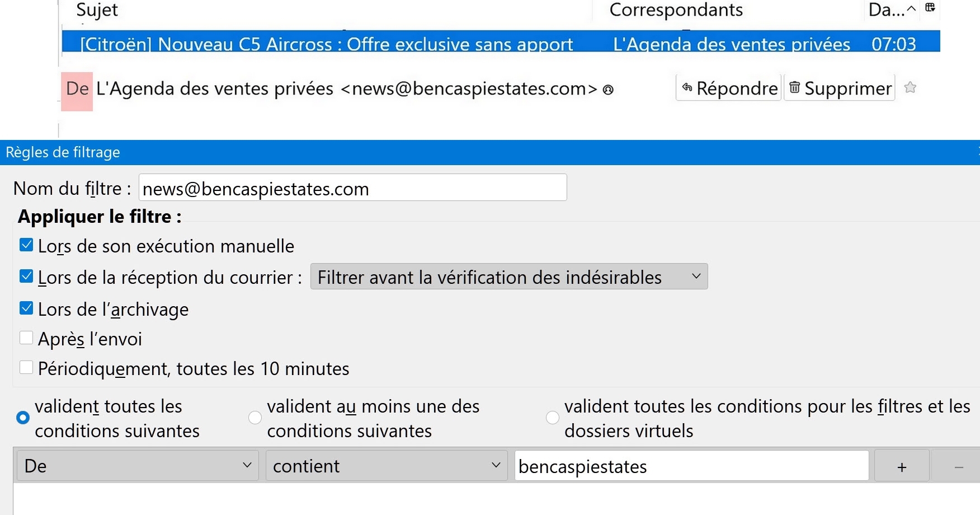
Task: Click the plus button to add condition
Action: (901, 467)
